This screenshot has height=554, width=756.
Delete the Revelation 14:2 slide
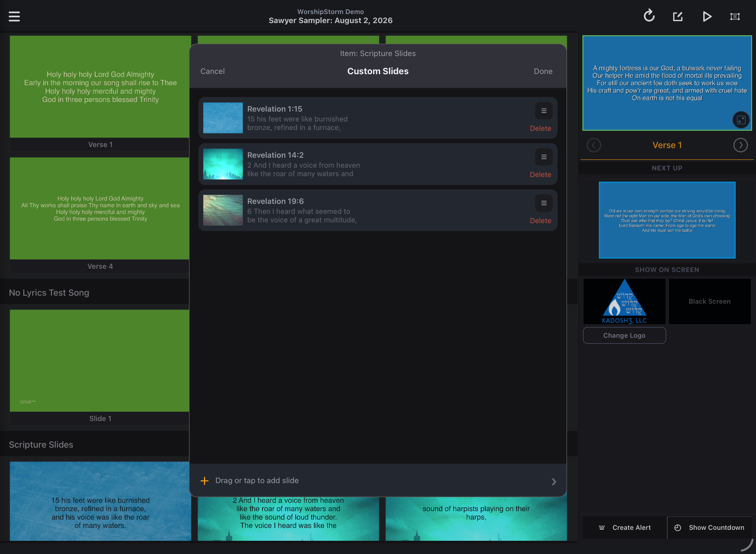(540, 175)
